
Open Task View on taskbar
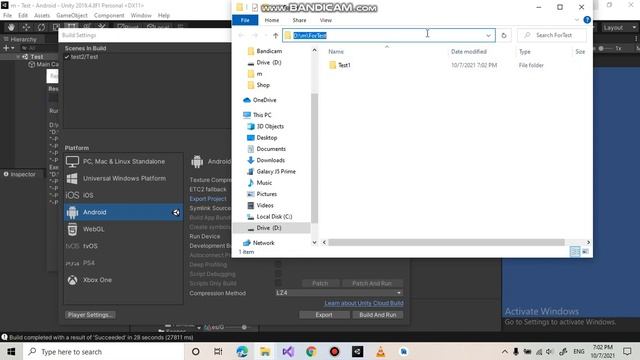point(218,351)
